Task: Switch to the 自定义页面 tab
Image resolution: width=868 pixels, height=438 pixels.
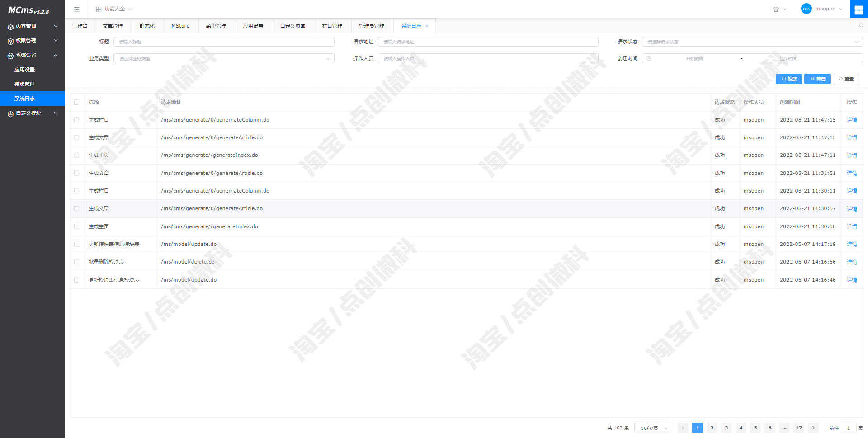Action: (293, 26)
